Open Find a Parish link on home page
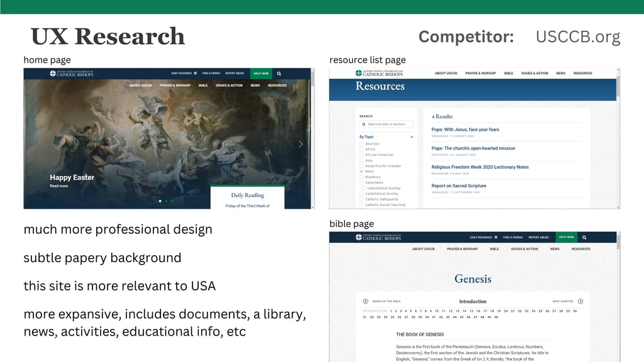 (211, 73)
